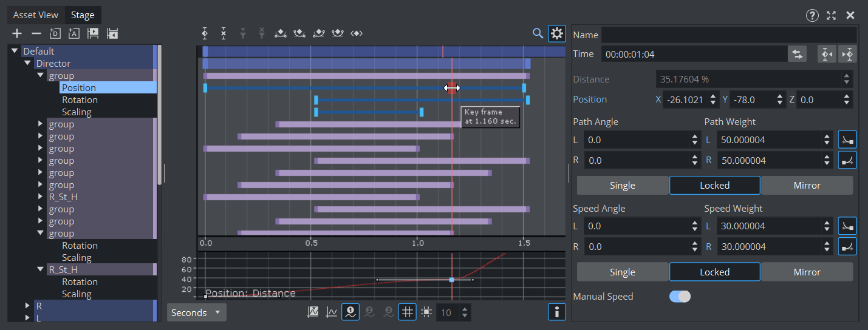868x330 pixels.
Task: Click the help question mark icon
Action: 812,15
